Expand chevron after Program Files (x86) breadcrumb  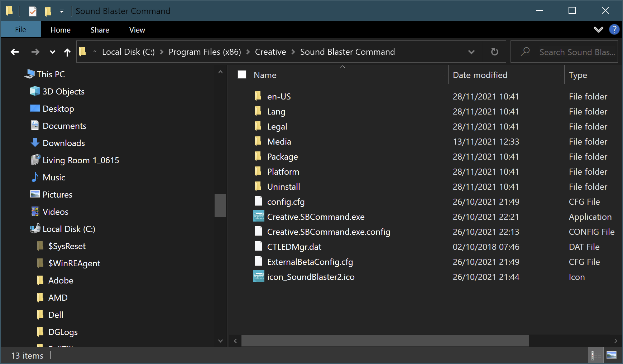pyautogui.click(x=248, y=52)
